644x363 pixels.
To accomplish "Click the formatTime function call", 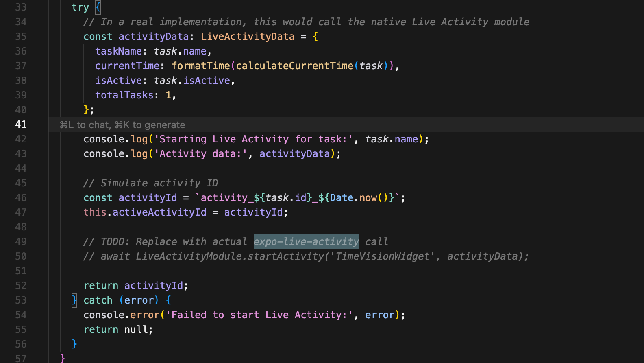I will (x=201, y=66).
